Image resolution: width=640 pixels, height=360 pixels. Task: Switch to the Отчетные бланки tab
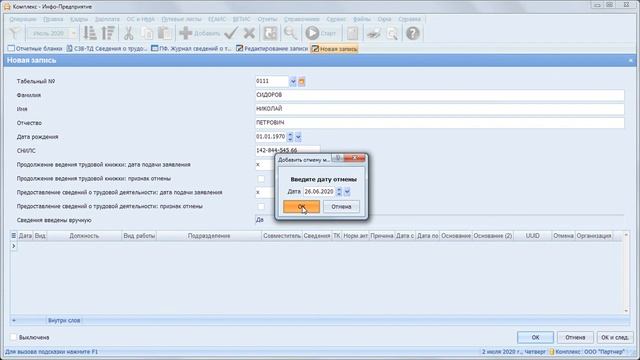35,49
